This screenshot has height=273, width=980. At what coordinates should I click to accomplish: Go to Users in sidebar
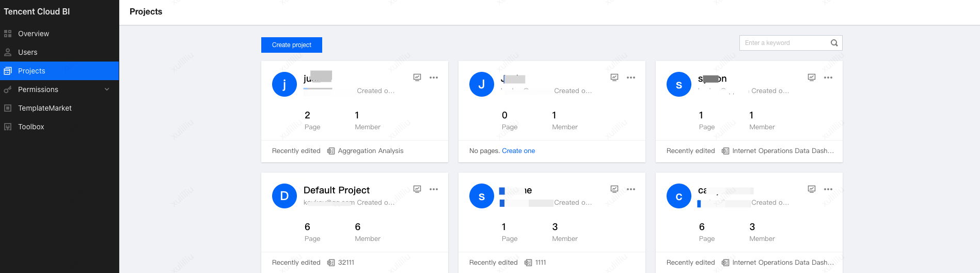pos(28,52)
